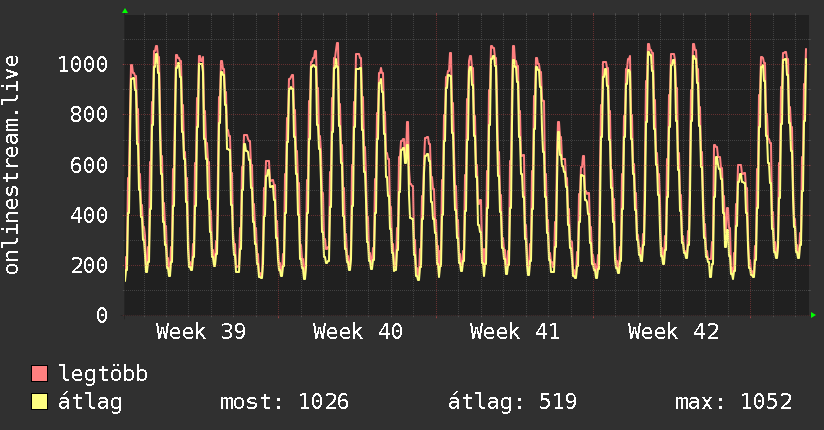824x430 pixels.
Task: Click the green arrow atop the y-axis
Action: 125,11
